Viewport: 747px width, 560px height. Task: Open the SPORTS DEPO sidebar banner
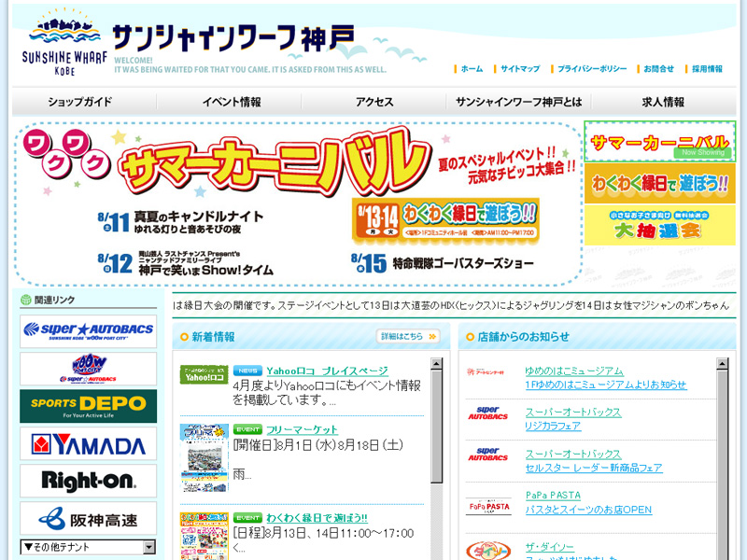[x=88, y=406]
